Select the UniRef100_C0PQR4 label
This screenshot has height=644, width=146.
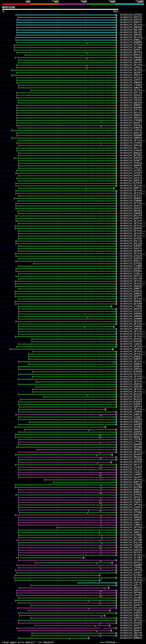click(131, 85)
